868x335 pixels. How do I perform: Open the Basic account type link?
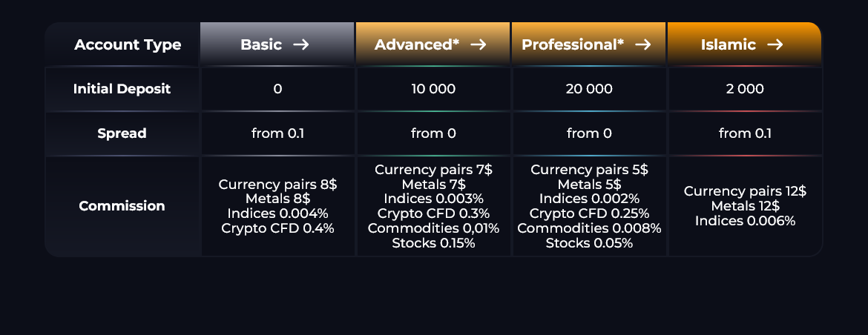261,45
